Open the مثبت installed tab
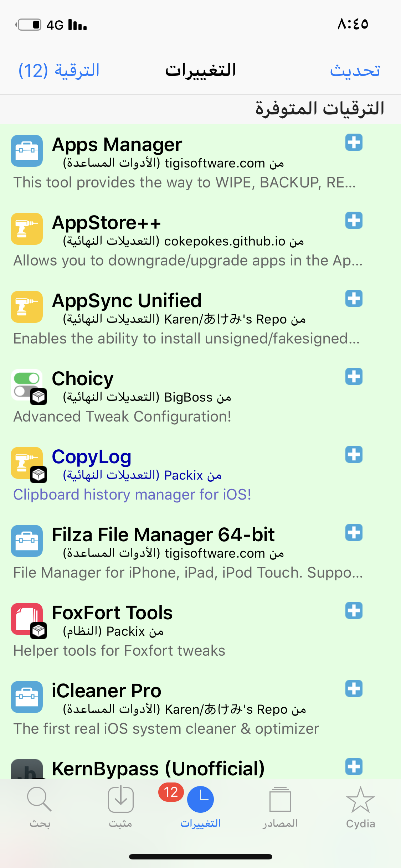 click(120, 808)
